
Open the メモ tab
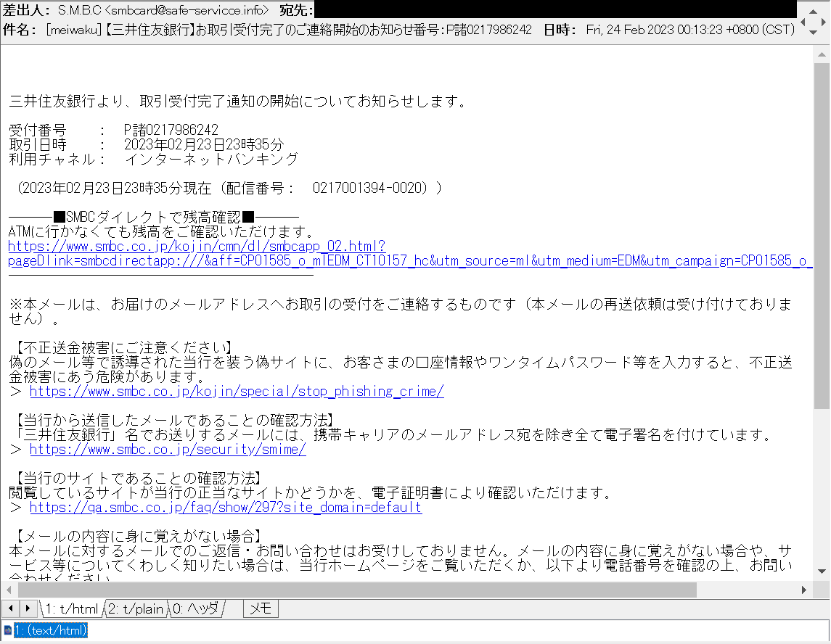coord(261,609)
